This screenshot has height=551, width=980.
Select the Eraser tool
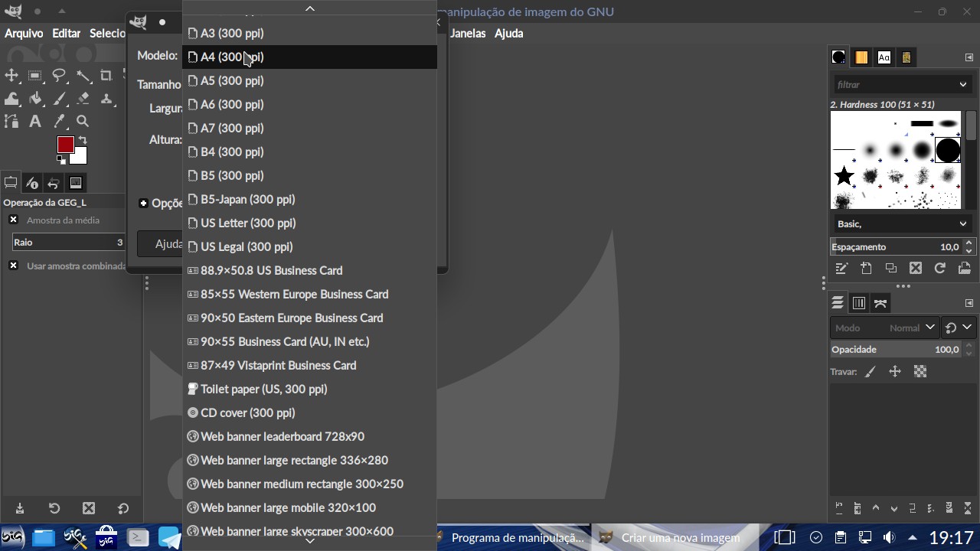(x=83, y=99)
